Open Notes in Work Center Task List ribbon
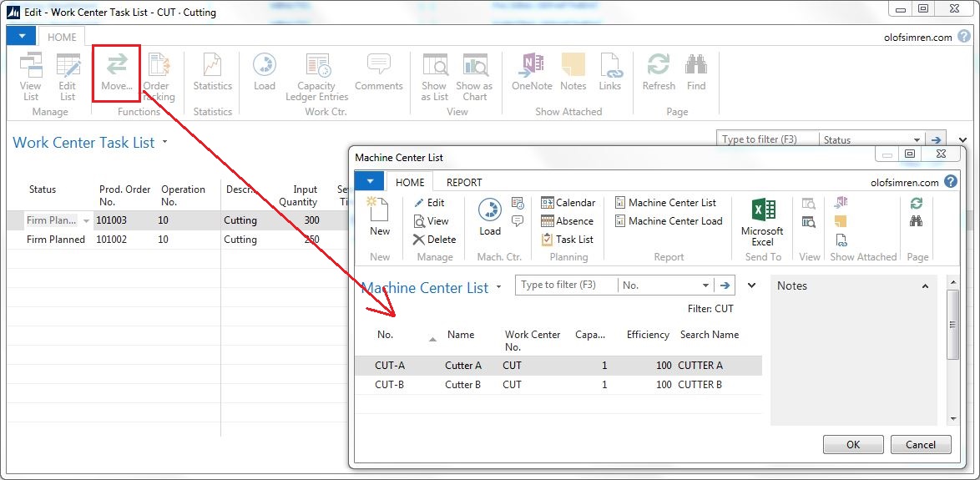Screen dimensions: 980x480 point(573,72)
